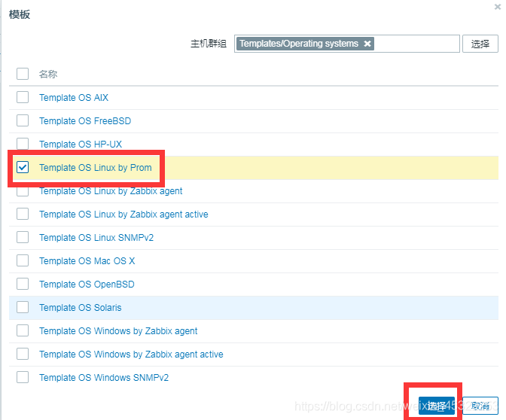This screenshot has width=506, height=420.
Task: Open Template OS Windows by Zabbix agent active
Action: 131,355
